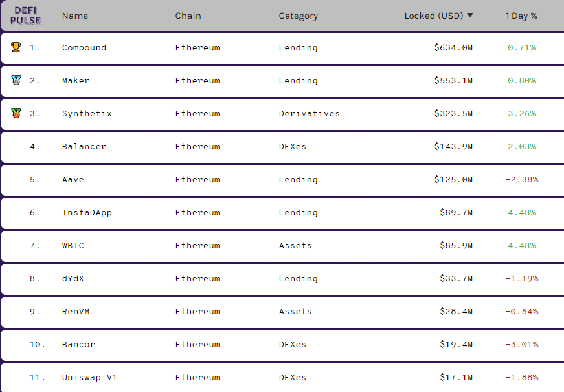The width and height of the screenshot is (564, 392).
Task: Sort by the Category column header
Action: [298, 16]
